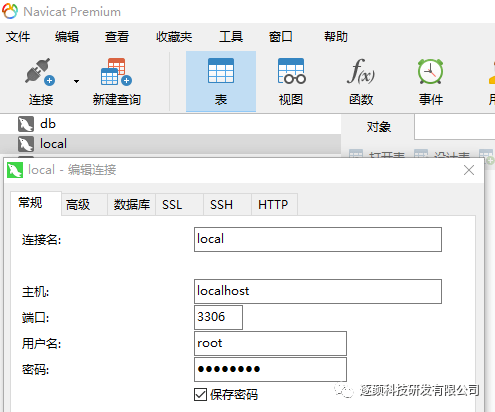Screen dimensions: 495x412
Task: Switch to the 数据库 tab in dialog
Action: tap(132, 204)
